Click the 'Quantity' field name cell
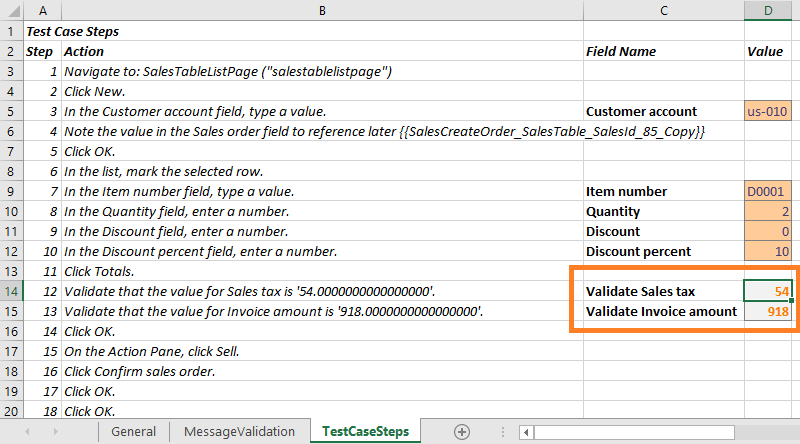This screenshot has width=800, height=444. (x=664, y=211)
